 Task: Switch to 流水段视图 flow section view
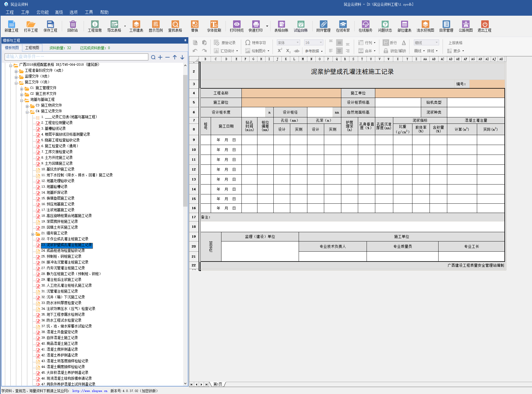(425, 26)
